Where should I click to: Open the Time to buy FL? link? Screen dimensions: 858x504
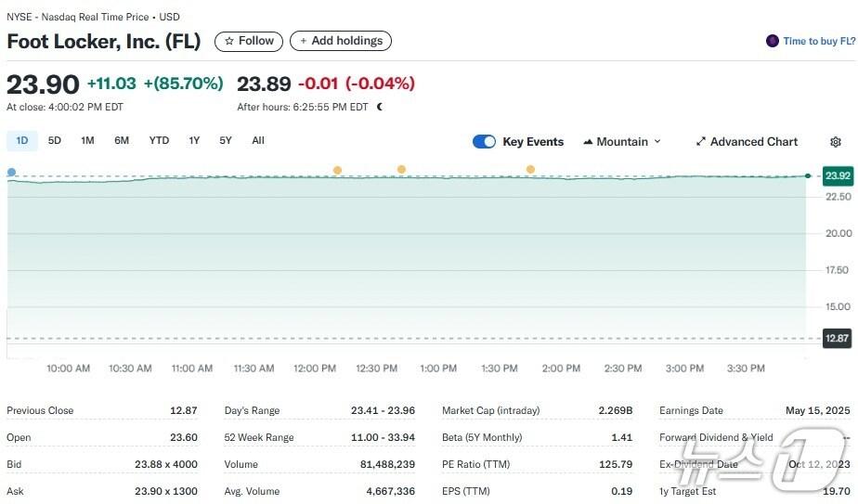[819, 41]
